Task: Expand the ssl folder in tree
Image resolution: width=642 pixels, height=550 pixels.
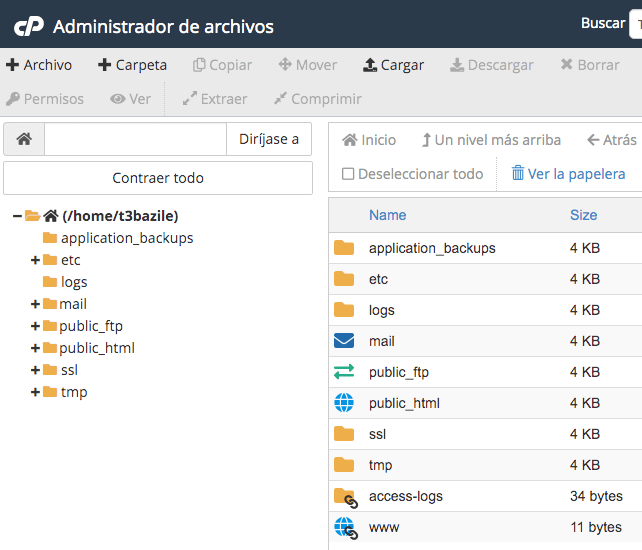Action: pos(35,370)
